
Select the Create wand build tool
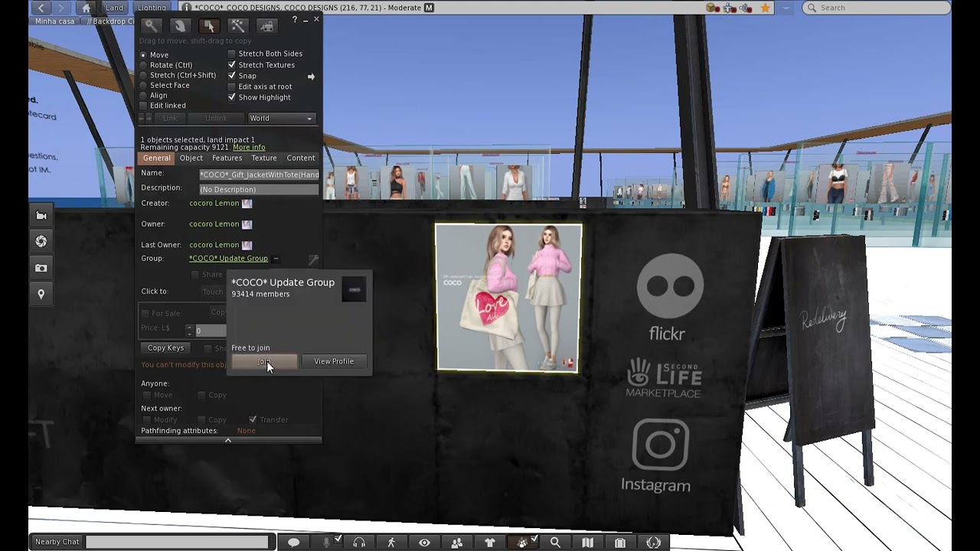(237, 26)
